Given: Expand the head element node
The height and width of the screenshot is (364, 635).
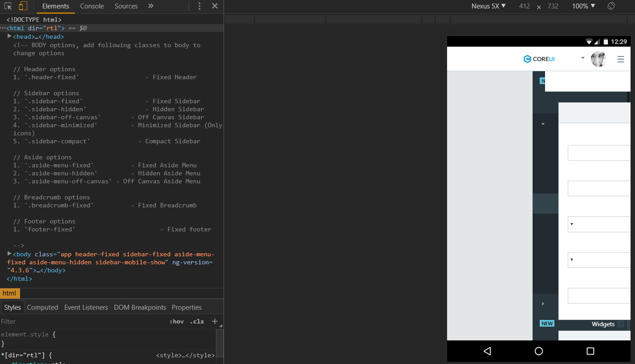Looking at the screenshot, I should click(x=9, y=36).
